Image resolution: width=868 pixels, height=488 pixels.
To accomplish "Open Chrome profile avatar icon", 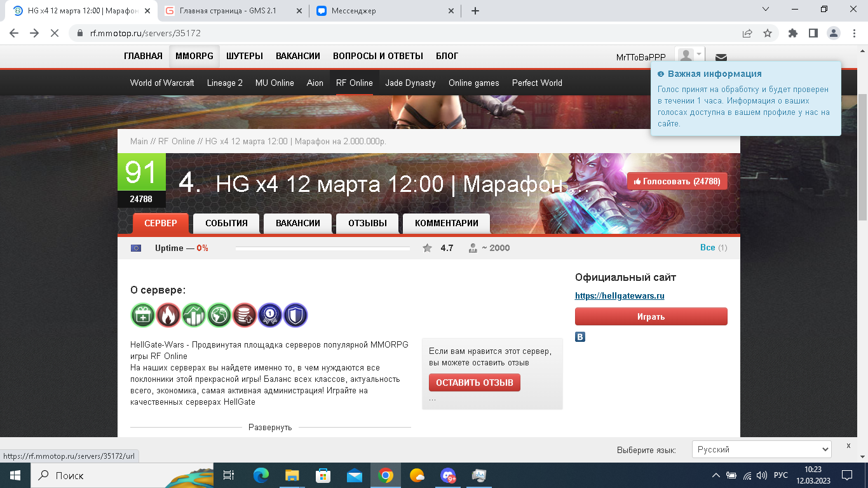I will tap(833, 33).
